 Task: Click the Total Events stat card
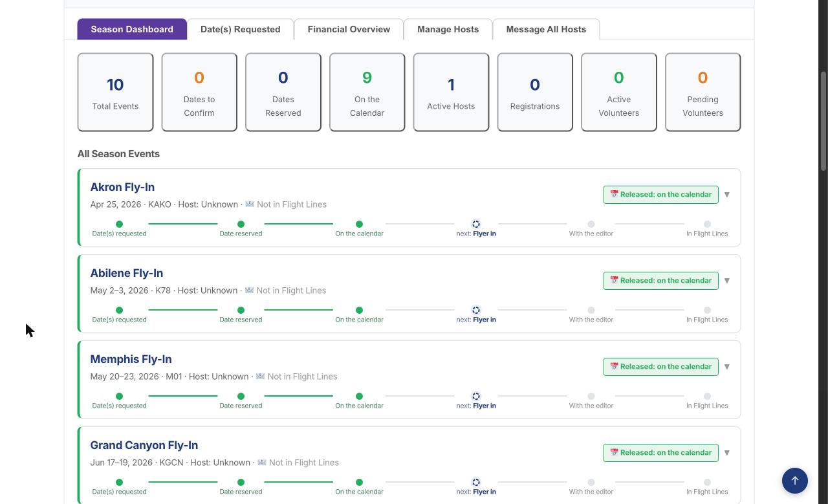[x=115, y=92]
